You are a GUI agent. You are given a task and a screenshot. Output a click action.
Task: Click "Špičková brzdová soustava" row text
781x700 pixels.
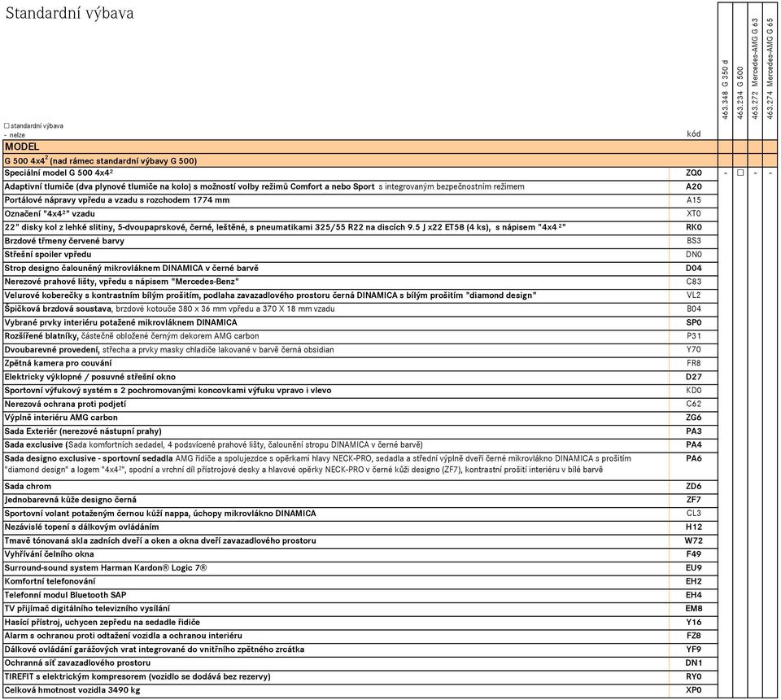[169, 309]
